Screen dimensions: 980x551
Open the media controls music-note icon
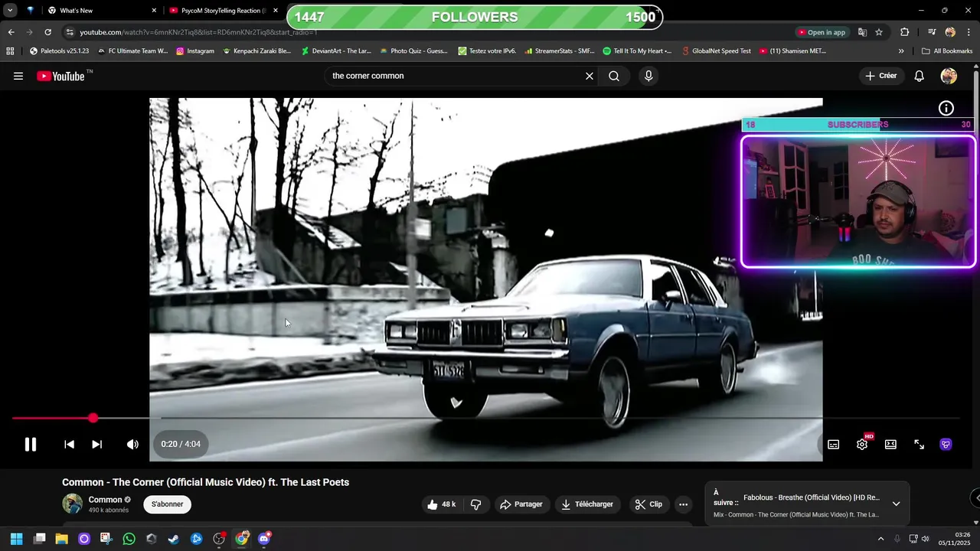(x=932, y=32)
